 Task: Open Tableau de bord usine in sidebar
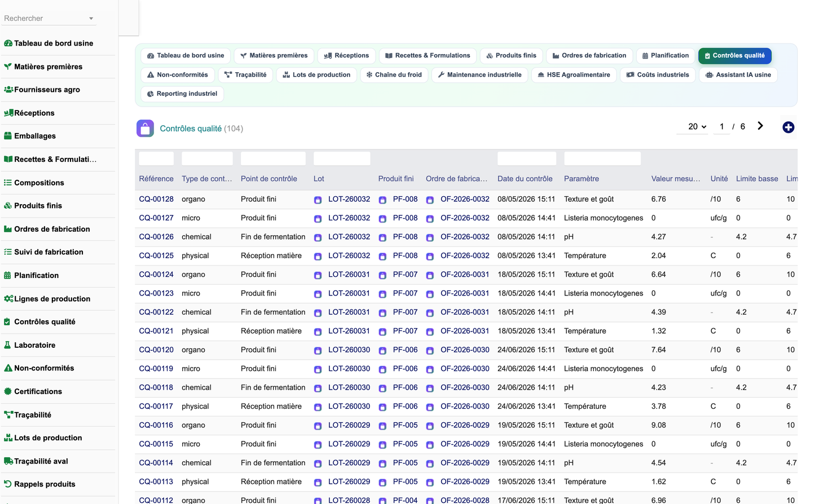tap(54, 43)
